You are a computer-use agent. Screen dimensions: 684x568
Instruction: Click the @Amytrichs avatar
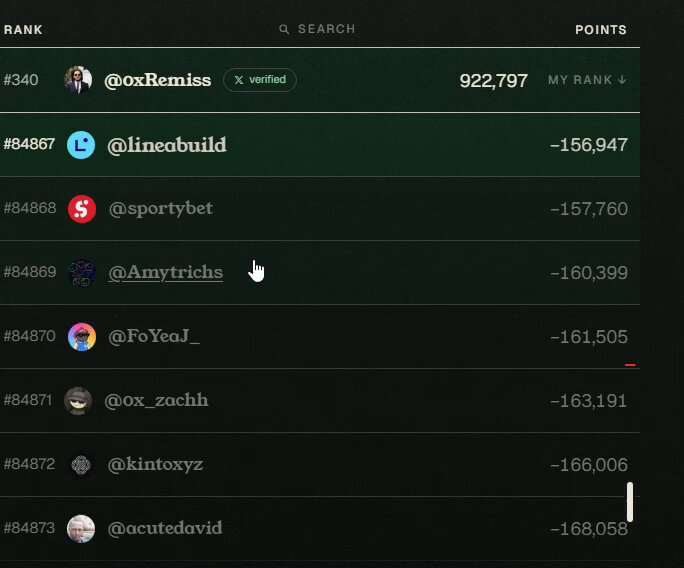[x=82, y=273]
